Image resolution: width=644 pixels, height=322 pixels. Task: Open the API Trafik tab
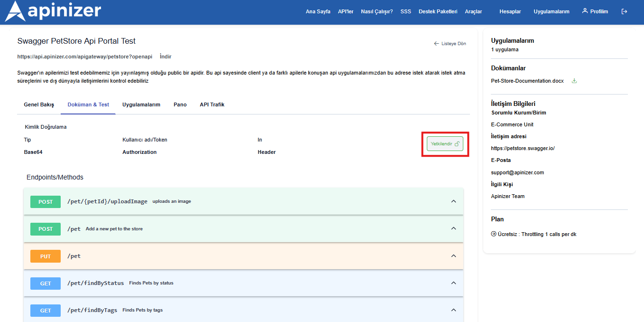212,104
